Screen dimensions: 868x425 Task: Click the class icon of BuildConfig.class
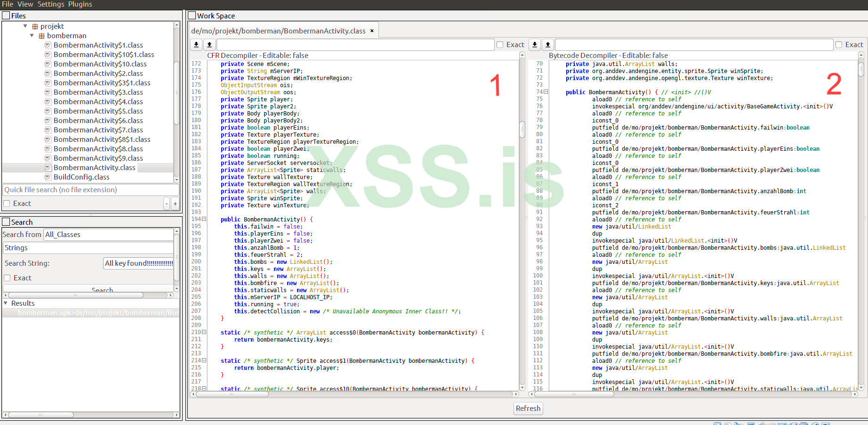click(48, 177)
